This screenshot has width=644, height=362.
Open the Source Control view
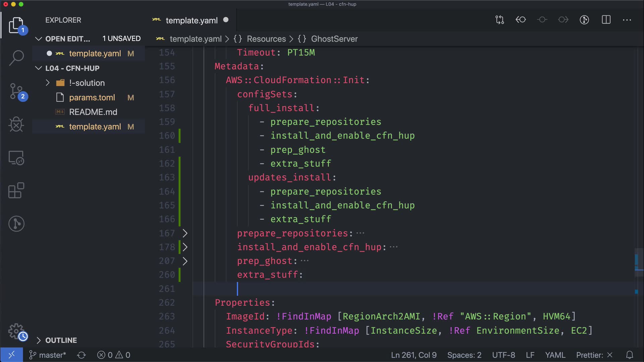point(16,91)
